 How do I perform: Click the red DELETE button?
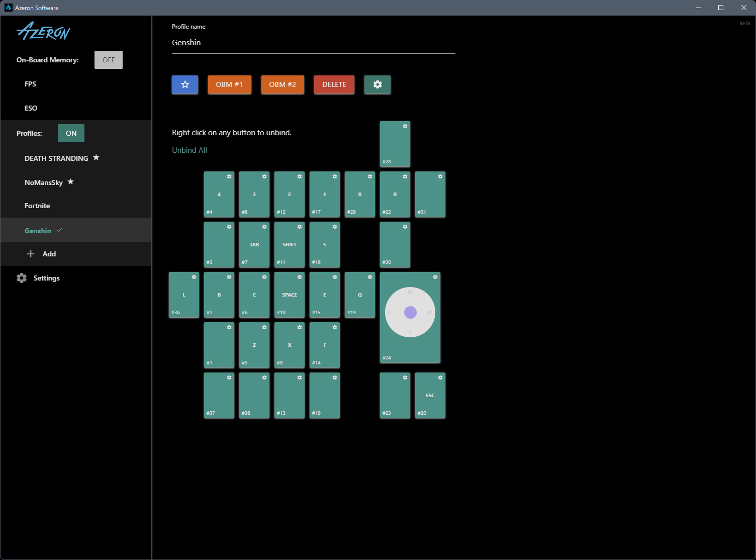click(334, 84)
